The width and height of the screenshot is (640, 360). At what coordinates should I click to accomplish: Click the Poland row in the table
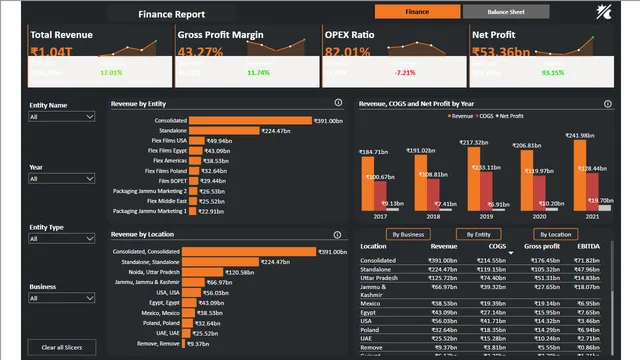(x=480, y=330)
